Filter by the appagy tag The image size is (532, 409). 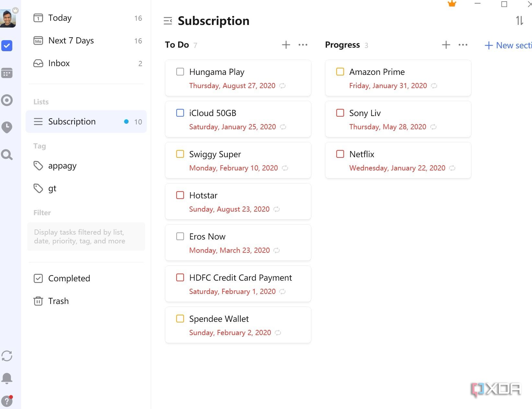86,166
